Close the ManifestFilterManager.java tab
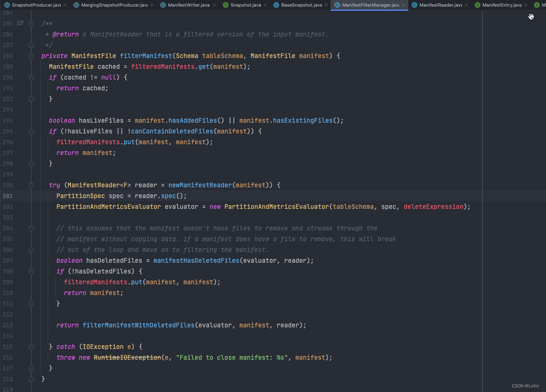Screen dimensions: 546x392 [x=403, y=5]
